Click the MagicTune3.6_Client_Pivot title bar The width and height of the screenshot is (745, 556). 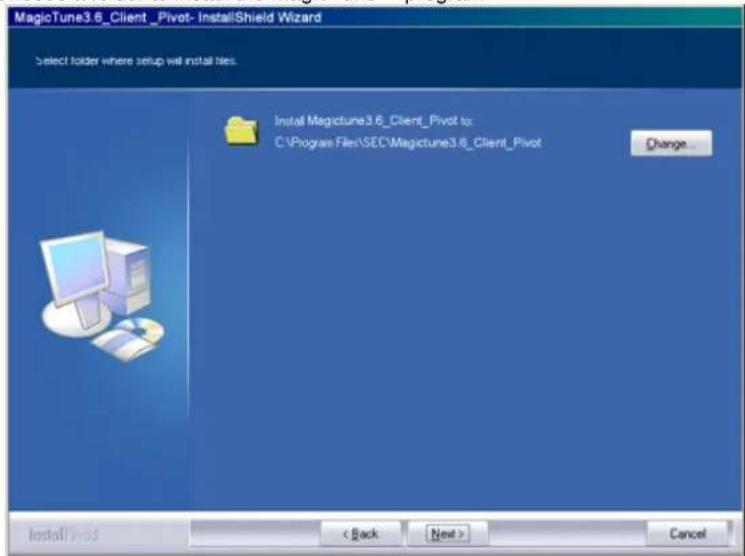pos(375,18)
